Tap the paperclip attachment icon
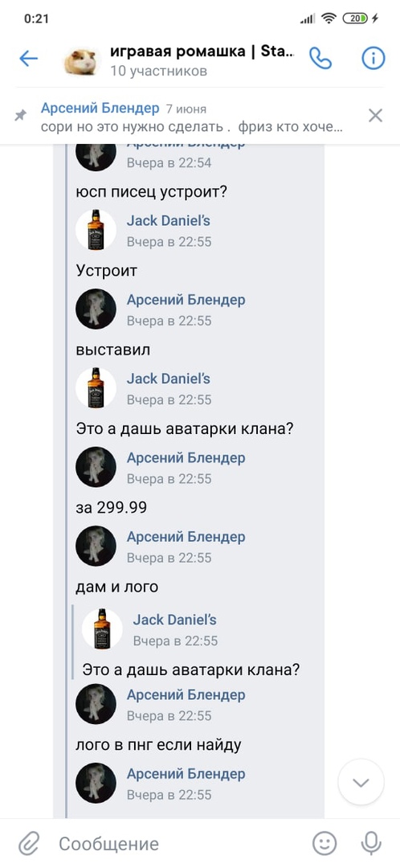This screenshot has width=400, height=868. 27,844
